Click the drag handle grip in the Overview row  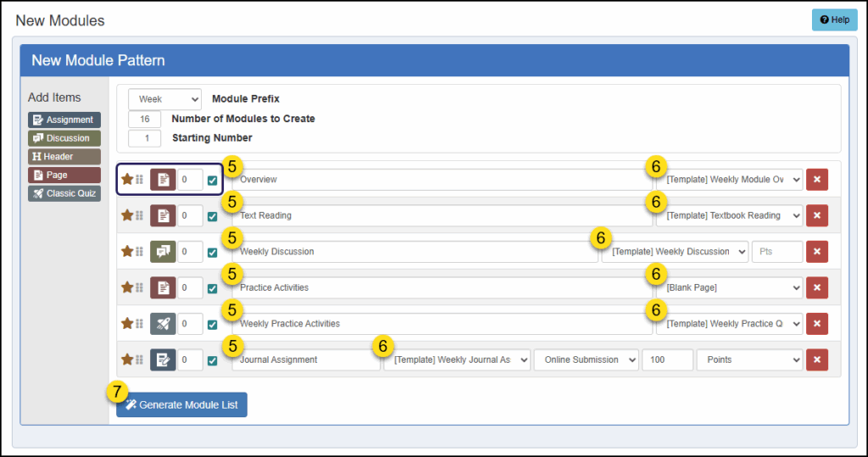coord(140,180)
